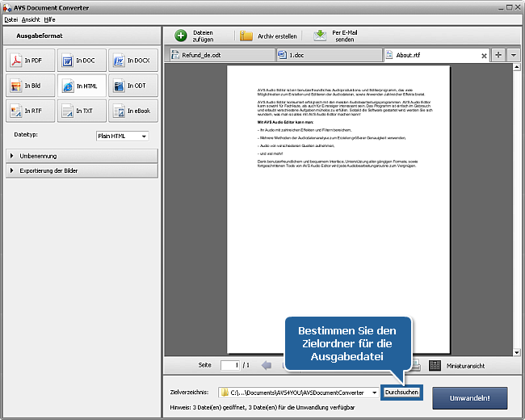Choose In TXT output format
525x420 pixels.
coord(81,111)
